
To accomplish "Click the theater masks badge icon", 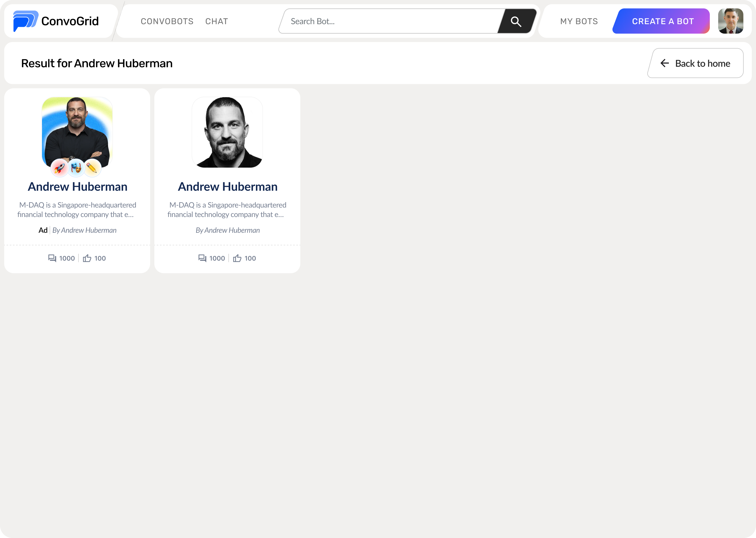I will [76, 168].
